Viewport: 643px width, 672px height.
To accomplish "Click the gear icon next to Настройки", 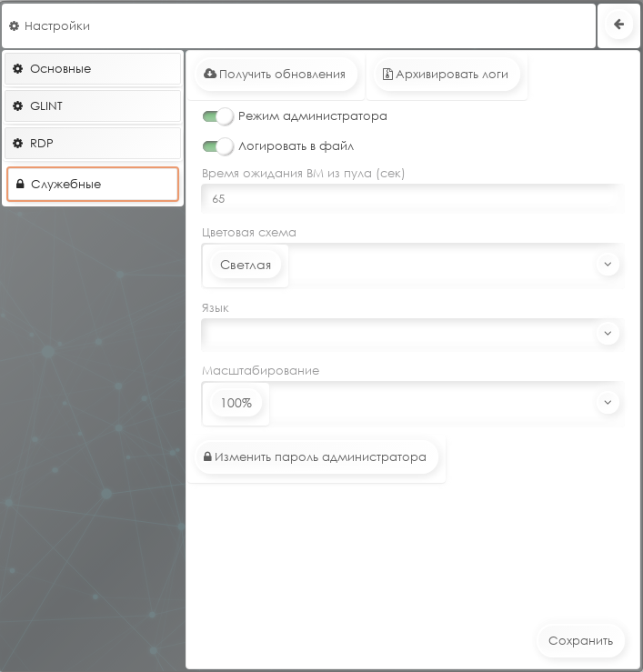I will click(15, 26).
